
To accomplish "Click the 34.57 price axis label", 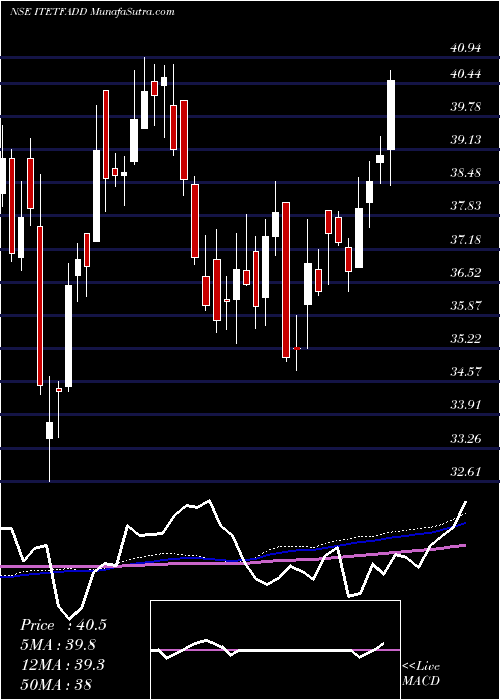I will (x=466, y=371).
